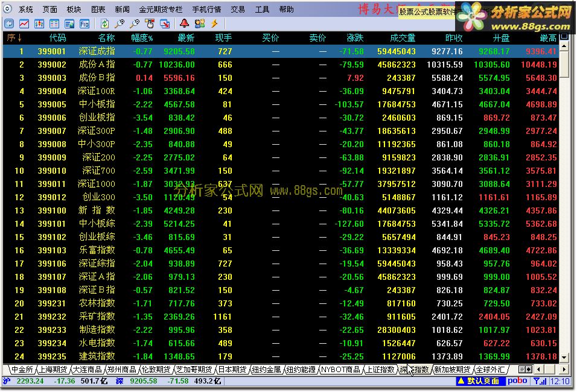
Task: Switch to the 大连商品 tab
Action: tap(87, 369)
